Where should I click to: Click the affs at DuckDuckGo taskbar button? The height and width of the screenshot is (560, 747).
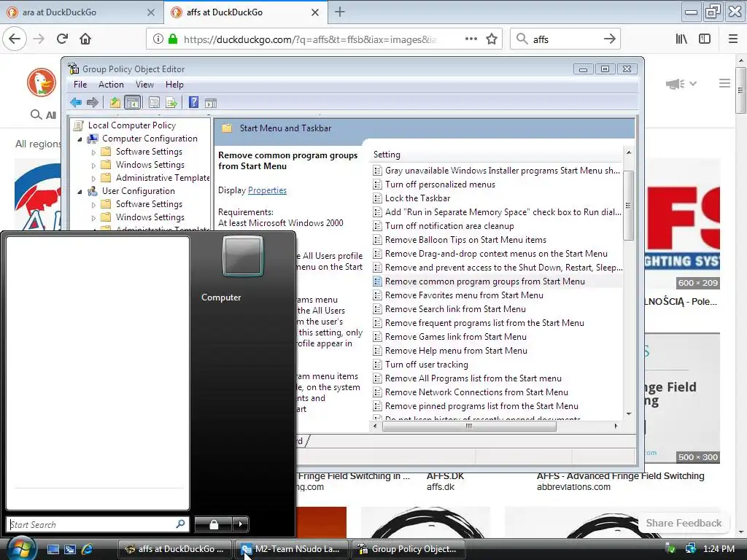174,549
